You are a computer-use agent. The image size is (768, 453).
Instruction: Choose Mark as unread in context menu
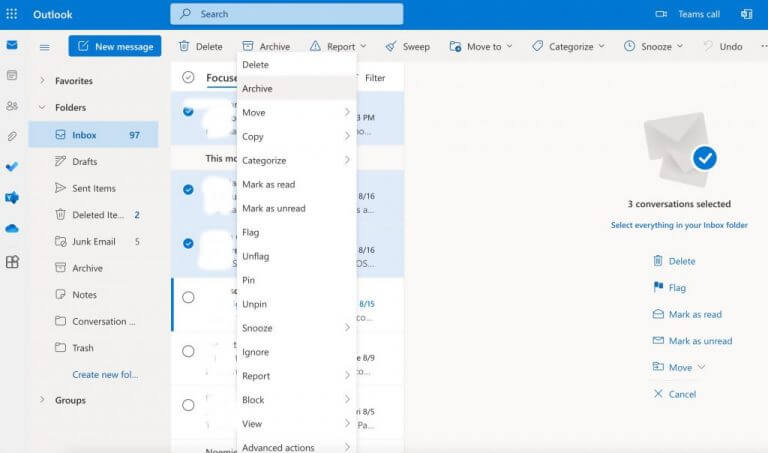[296, 209]
